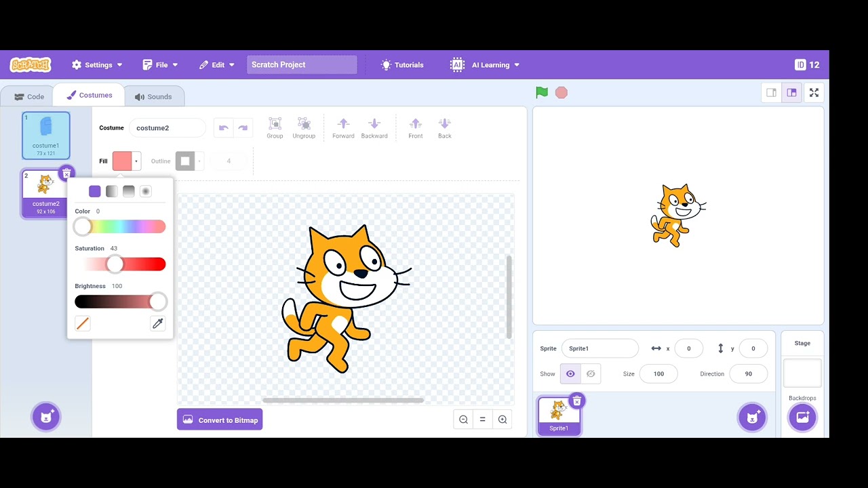Screen dimensions: 868x488
Task: Click the outline width field showing 4
Action: [x=229, y=161]
